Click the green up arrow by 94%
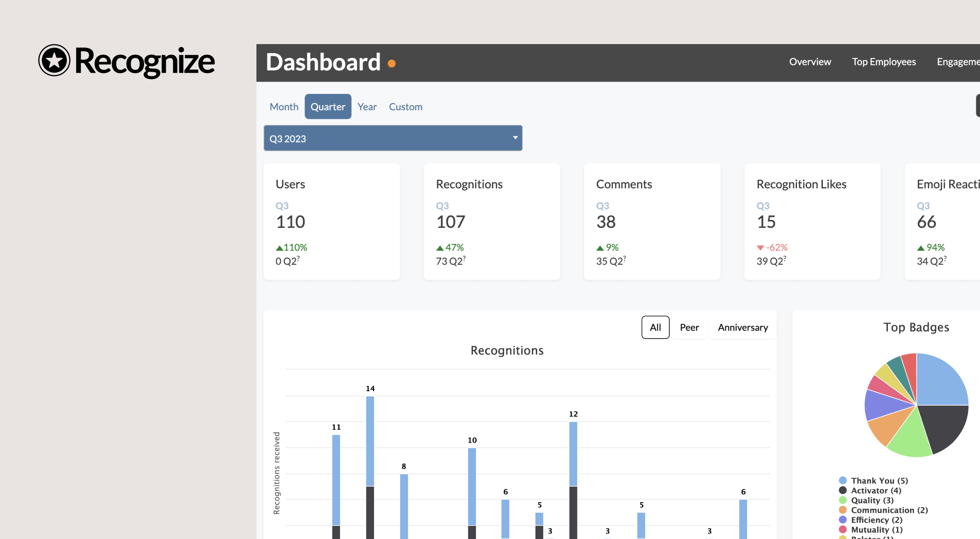980x539 pixels. (x=920, y=248)
